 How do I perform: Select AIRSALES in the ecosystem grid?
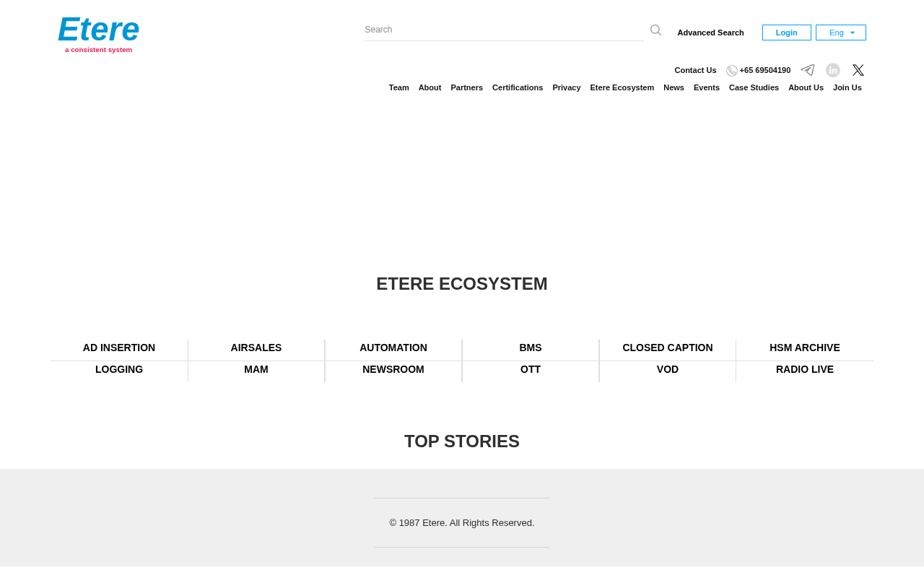click(x=256, y=348)
